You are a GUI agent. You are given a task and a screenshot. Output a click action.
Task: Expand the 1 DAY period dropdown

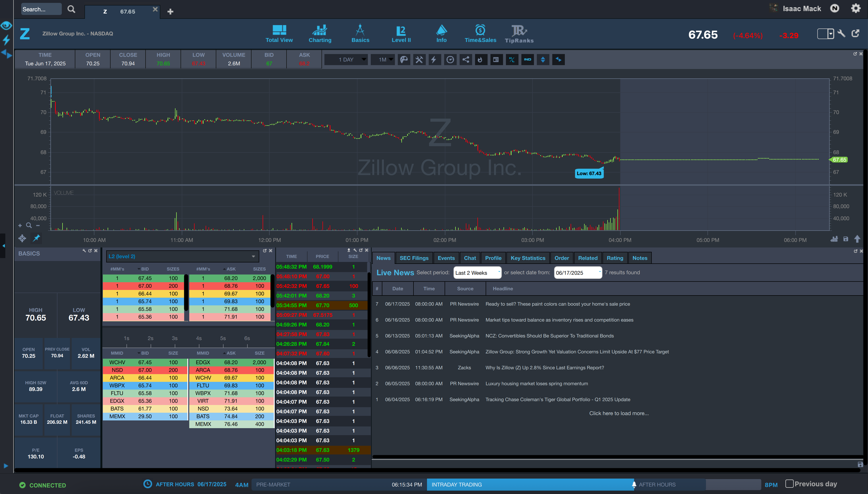[x=346, y=60]
